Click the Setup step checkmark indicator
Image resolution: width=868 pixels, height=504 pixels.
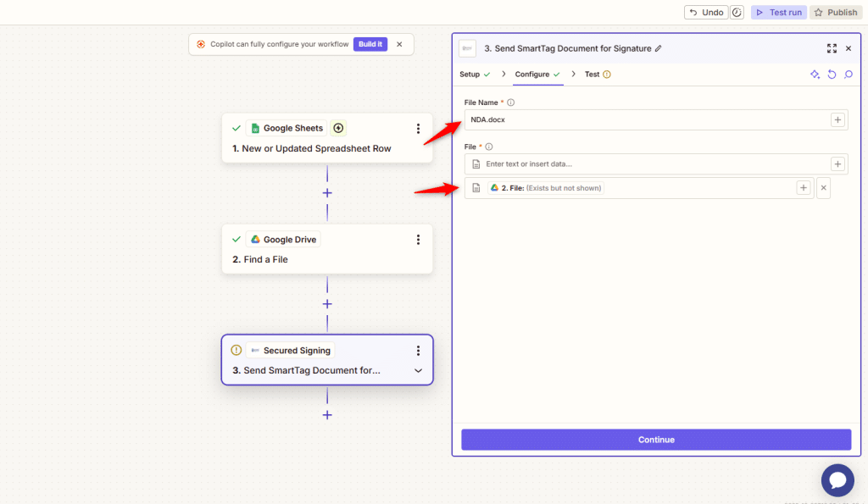(x=488, y=74)
